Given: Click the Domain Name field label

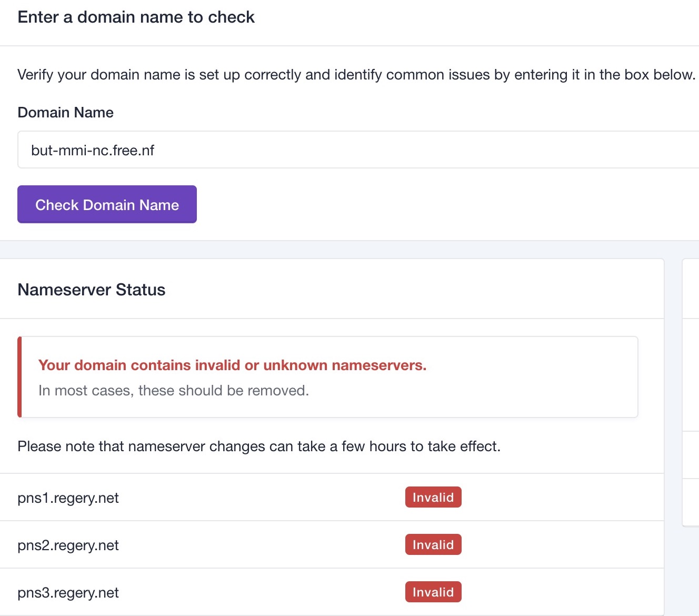Looking at the screenshot, I should coord(66,113).
